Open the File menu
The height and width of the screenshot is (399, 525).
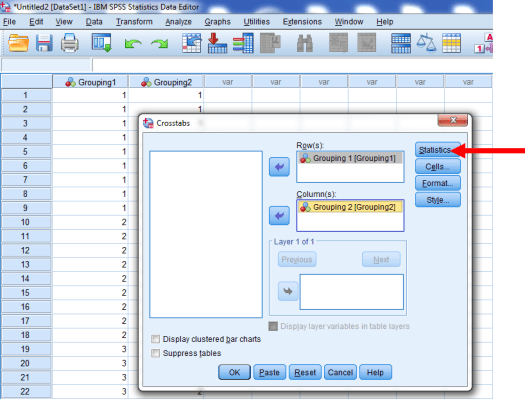point(9,22)
